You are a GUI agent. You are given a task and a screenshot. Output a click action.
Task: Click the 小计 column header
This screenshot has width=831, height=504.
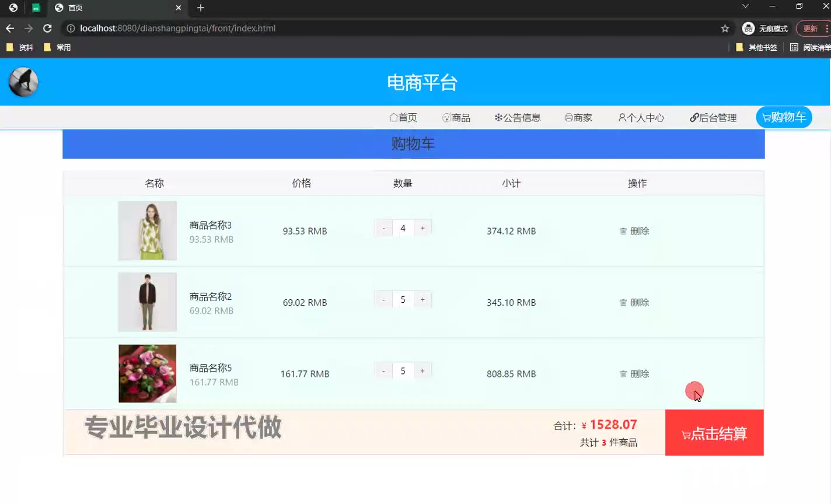point(511,183)
